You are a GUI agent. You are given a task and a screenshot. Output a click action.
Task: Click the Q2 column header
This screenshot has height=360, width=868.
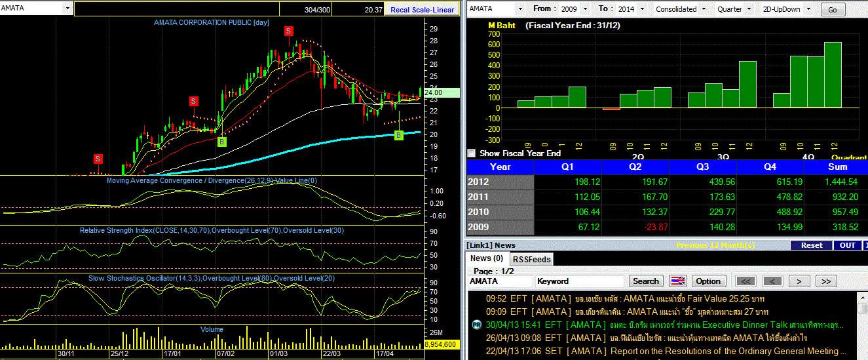point(635,167)
